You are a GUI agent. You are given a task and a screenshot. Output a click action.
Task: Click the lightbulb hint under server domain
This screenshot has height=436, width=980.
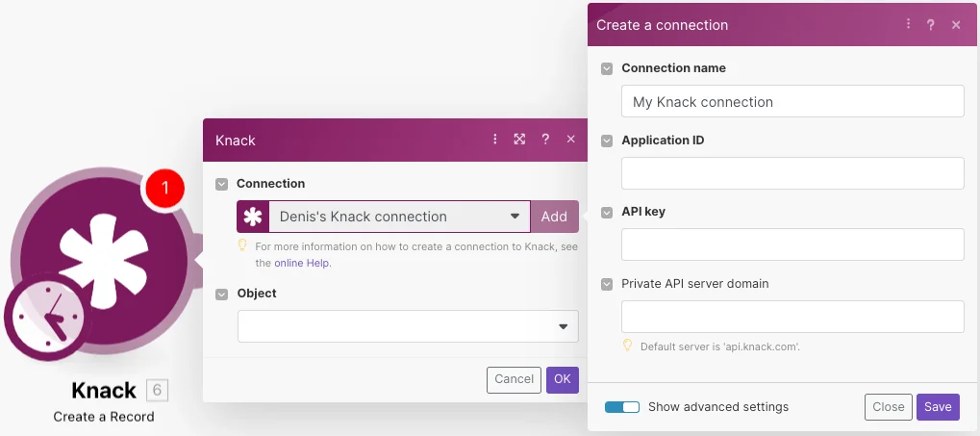[627, 346]
